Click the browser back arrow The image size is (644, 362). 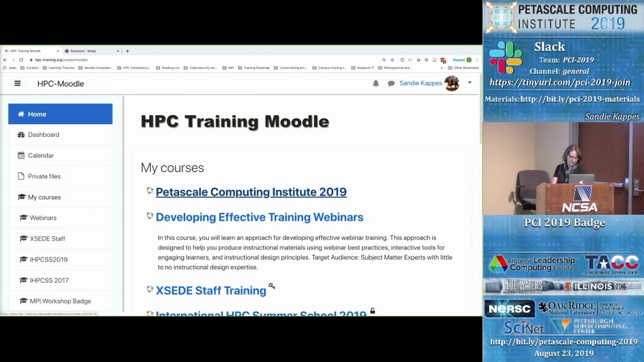coord(5,60)
